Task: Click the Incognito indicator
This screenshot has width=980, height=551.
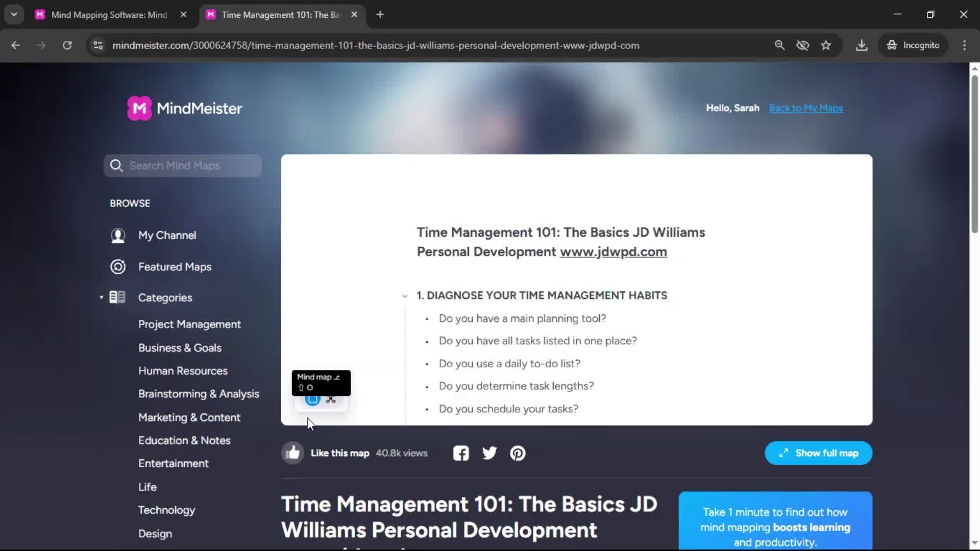Action: [913, 45]
